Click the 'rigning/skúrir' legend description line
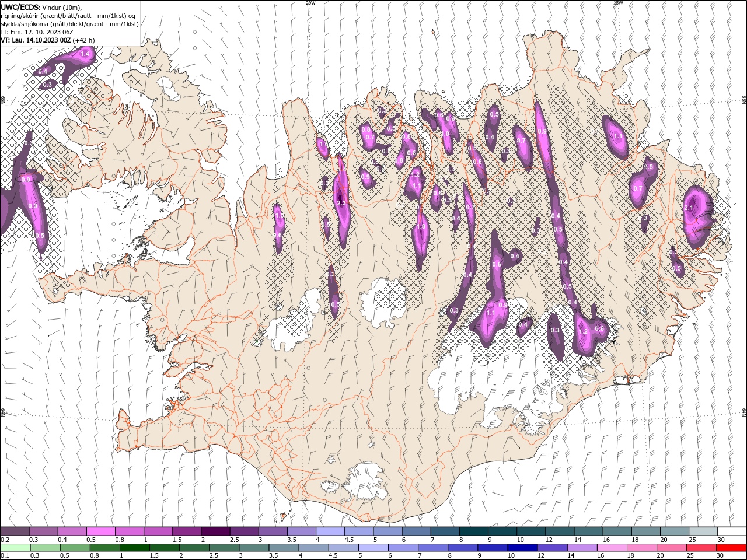Image resolution: width=747 pixels, height=560 pixels. [x=68, y=16]
